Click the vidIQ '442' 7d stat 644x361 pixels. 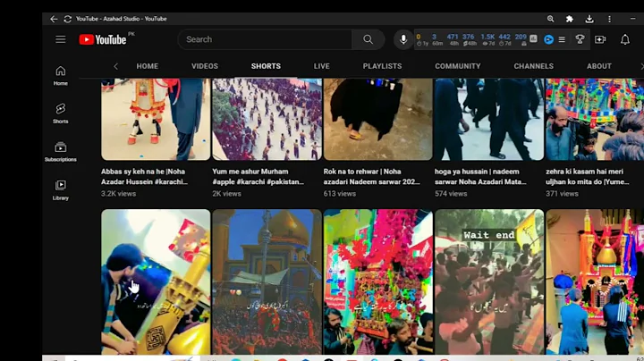click(504, 39)
